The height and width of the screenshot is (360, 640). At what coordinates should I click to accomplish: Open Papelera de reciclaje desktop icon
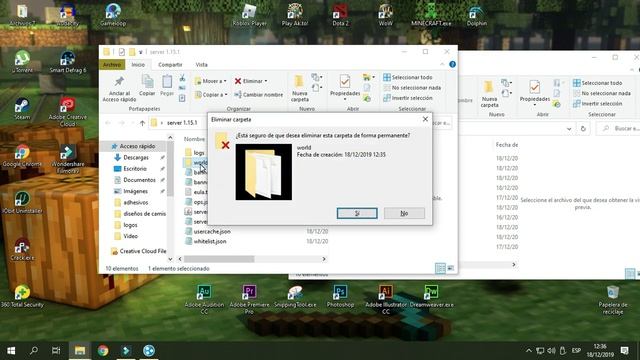(x=613, y=299)
